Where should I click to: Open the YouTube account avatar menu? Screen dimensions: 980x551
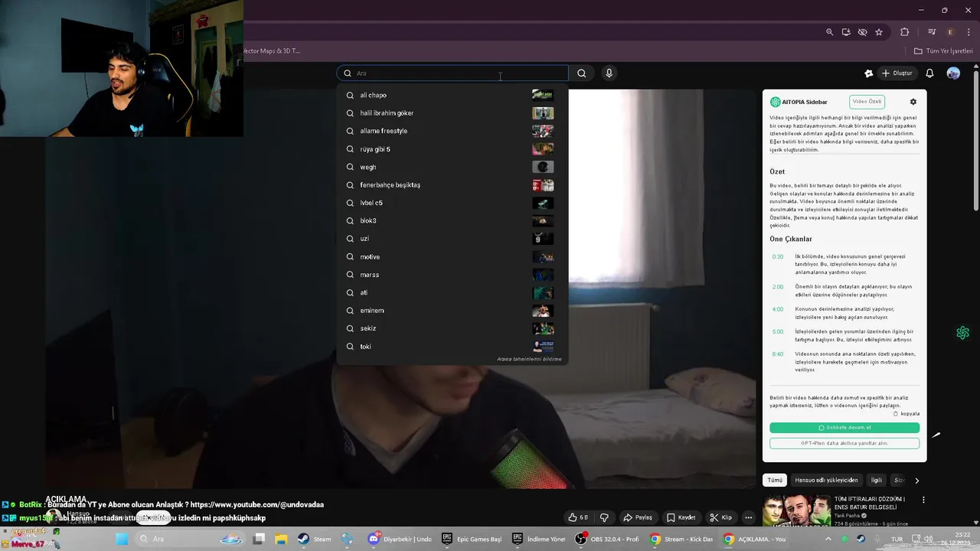953,73
